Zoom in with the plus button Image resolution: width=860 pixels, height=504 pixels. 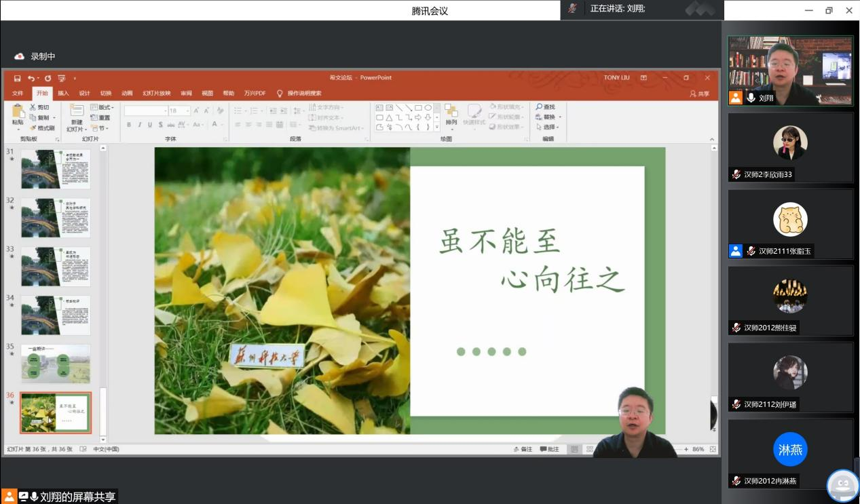tap(686, 449)
